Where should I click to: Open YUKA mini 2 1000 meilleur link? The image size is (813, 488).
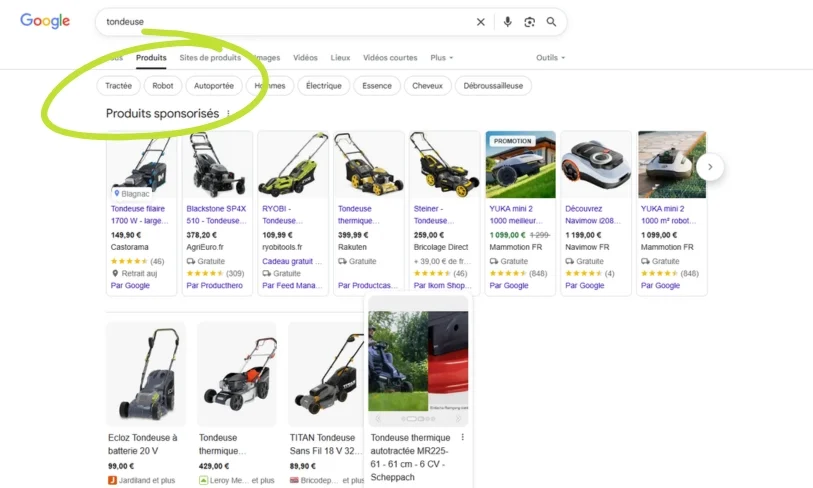[516, 215]
